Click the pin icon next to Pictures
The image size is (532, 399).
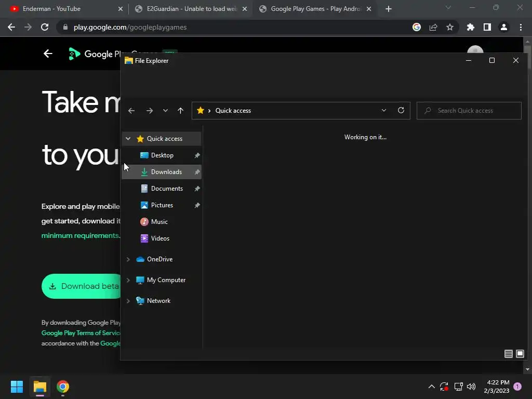tap(197, 205)
